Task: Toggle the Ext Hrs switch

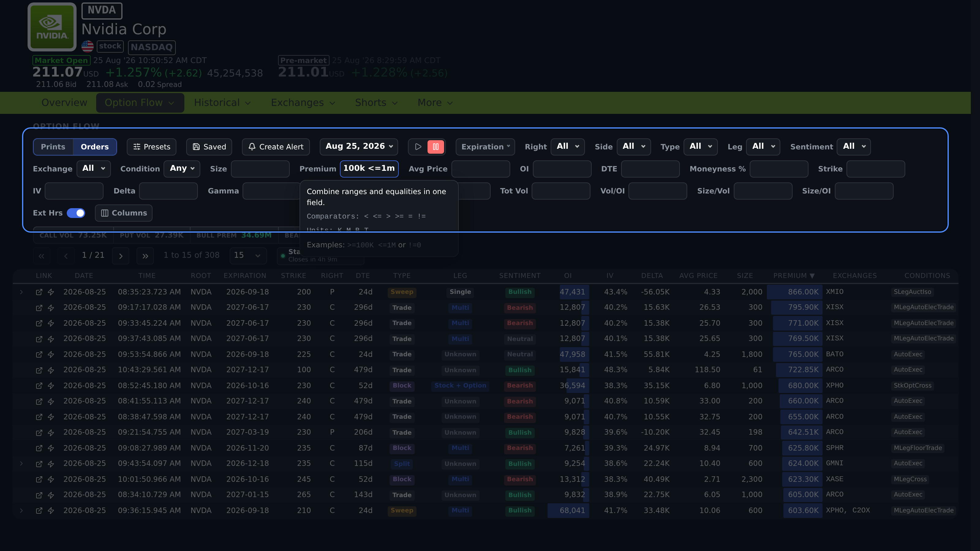Action: pyautogui.click(x=76, y=213)
